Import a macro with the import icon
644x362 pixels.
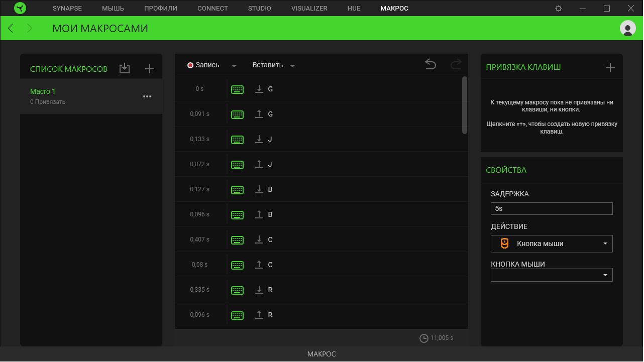coord(125,69)
